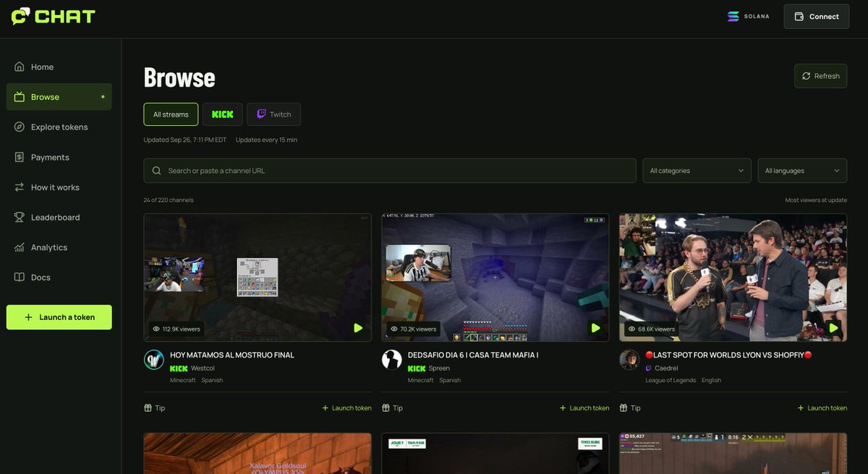Open the All categories dropdown

[697, 171]
